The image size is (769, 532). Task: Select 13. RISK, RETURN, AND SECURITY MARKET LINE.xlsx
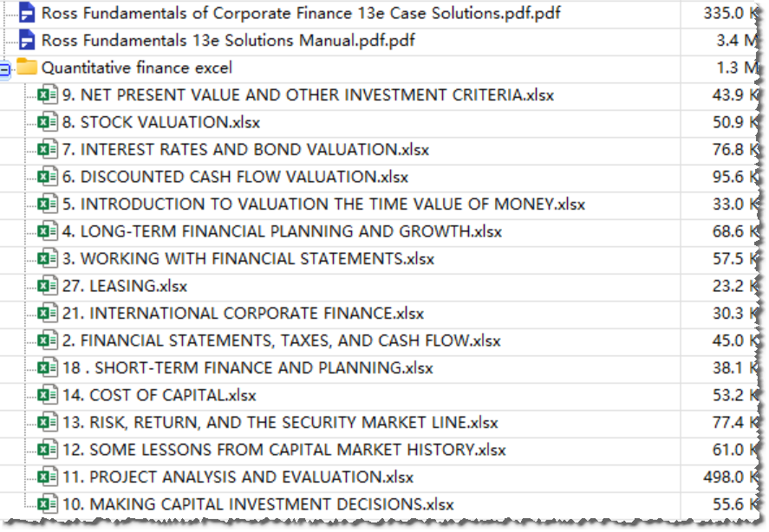280,423
